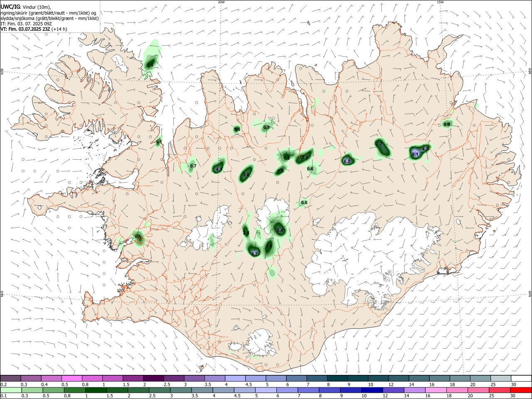The width and height of the screenshot is (532, 399).
Task: Click the darkest green swatch labeled 1
Action: coord(95,390)
